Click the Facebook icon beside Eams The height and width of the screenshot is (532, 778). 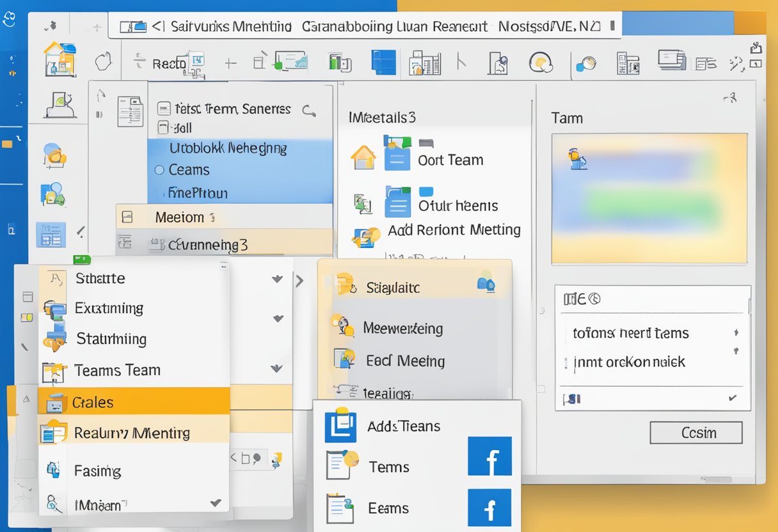point(489,508)
